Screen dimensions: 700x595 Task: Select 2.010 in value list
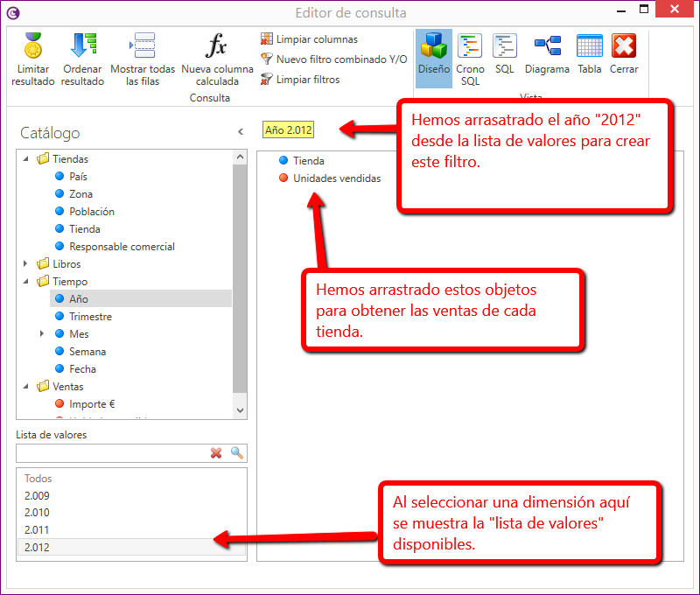pos(37,513)
